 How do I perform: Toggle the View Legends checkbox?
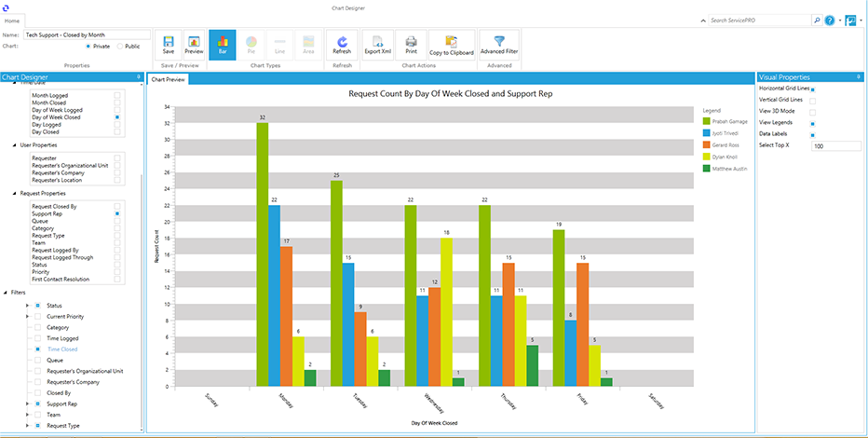813,124
